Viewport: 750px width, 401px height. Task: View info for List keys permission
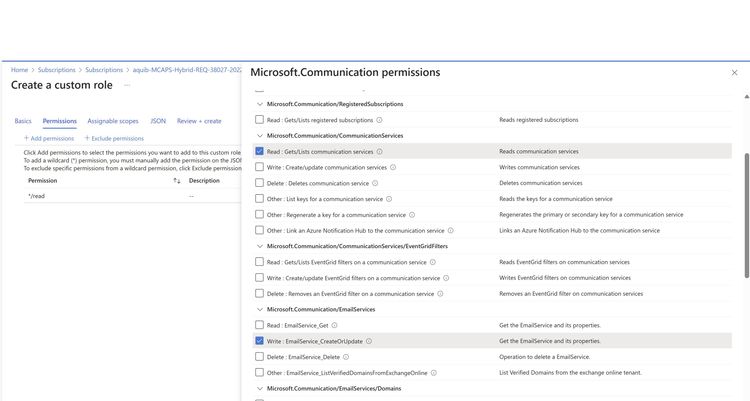tap(389, 199)
